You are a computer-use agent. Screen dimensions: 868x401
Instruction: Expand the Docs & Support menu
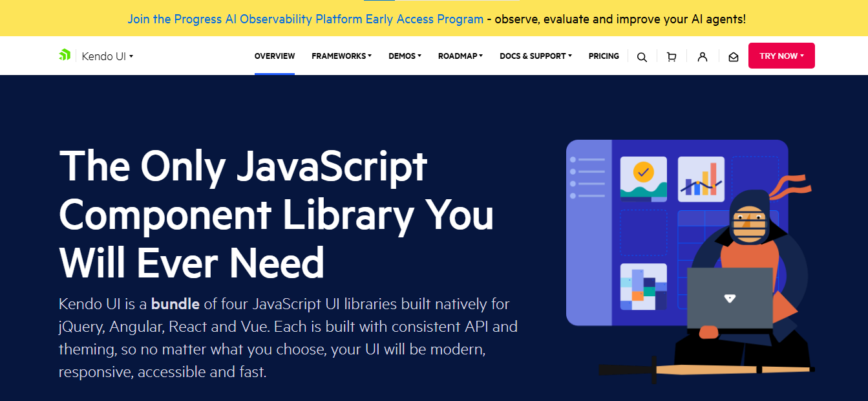click(x=536, y=56)
